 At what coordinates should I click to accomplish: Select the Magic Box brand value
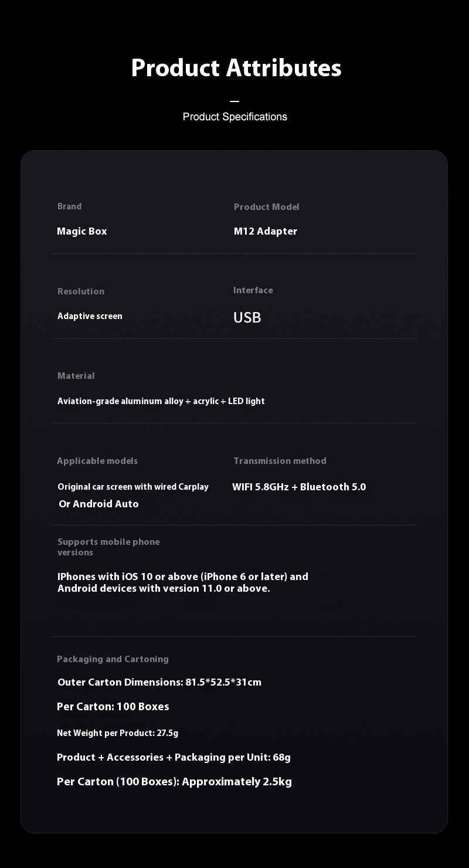(81, 231)
